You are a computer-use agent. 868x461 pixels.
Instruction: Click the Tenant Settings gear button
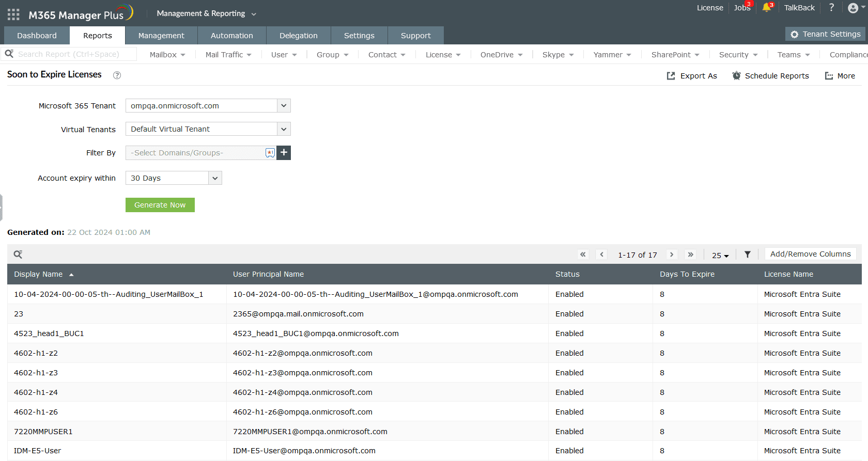point(825,34)
